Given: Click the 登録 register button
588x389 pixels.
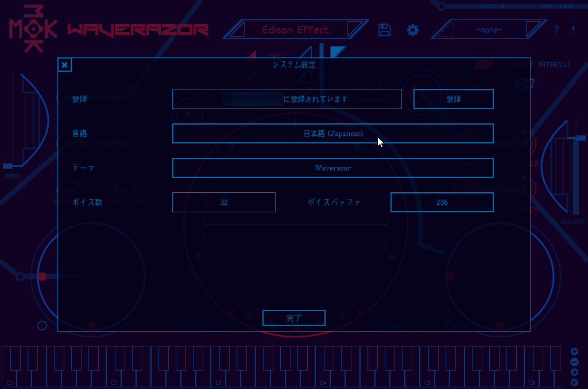Looking at the screenshot, I should pyautogui.click(x=454, y=99).
